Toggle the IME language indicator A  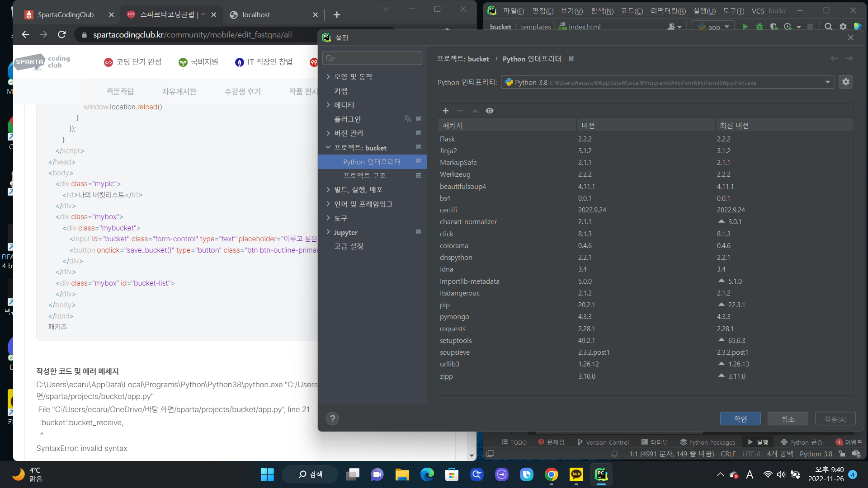click(750, 474)
